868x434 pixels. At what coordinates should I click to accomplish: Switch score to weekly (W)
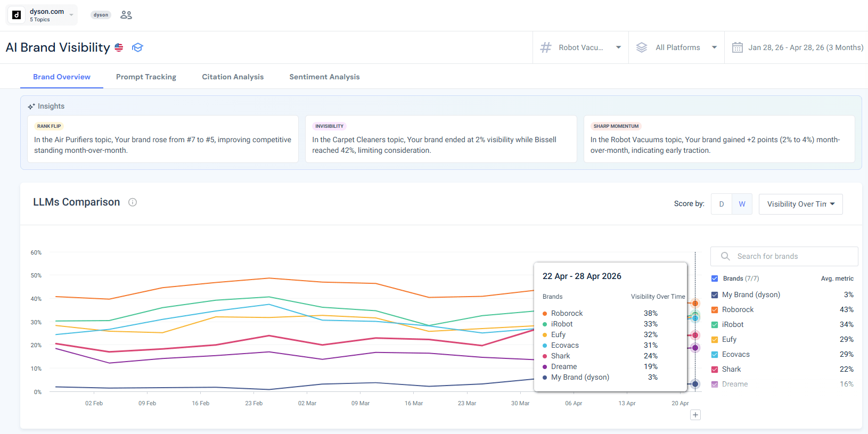(x=742, y=204)
